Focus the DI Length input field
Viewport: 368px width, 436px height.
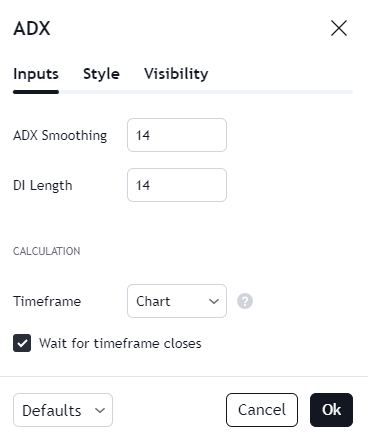click(177, 185)
